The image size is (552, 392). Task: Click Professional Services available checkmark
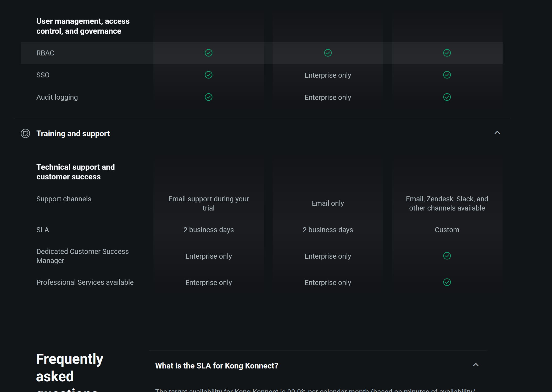click(x=447, y=282)
